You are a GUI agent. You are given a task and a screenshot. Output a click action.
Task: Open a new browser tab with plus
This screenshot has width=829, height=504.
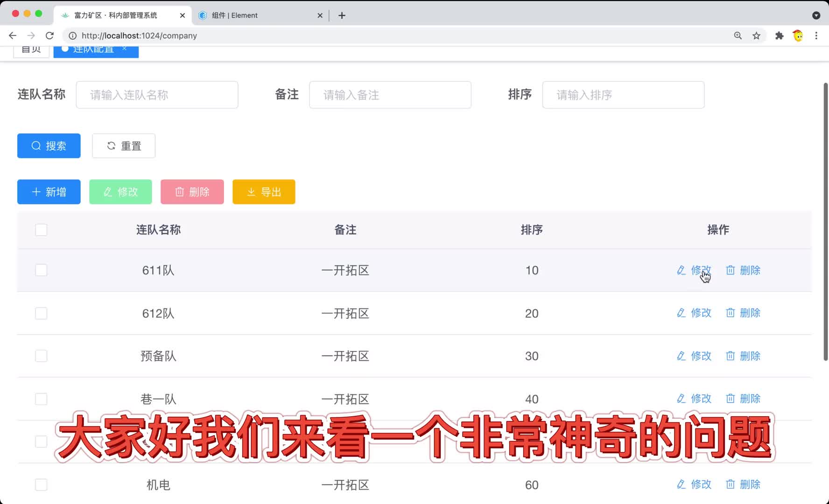pyautogui.click(x=342, y=15)
